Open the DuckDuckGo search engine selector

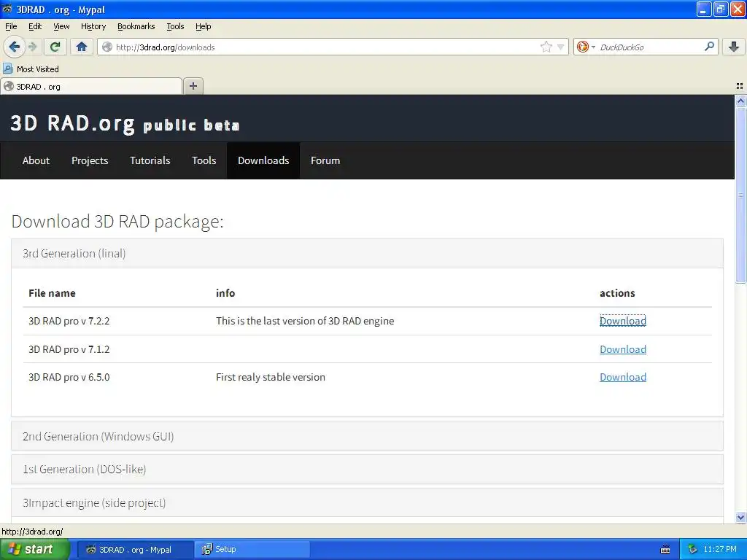pyautogui.click(x=586, y=47)
